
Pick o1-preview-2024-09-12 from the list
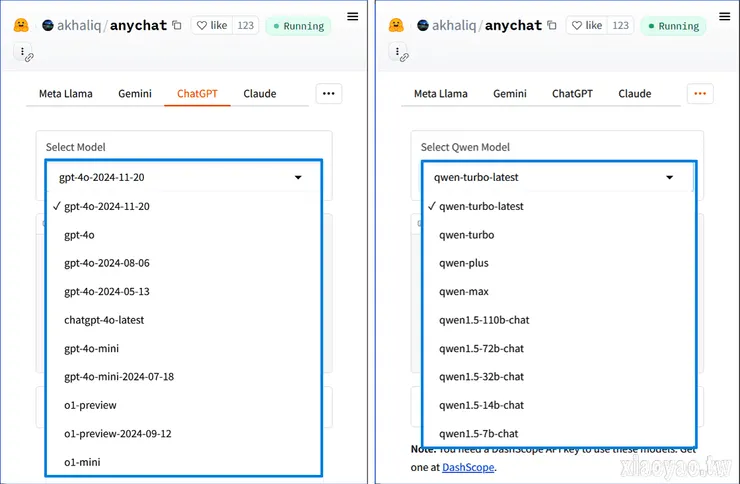[x=184, y=434]
